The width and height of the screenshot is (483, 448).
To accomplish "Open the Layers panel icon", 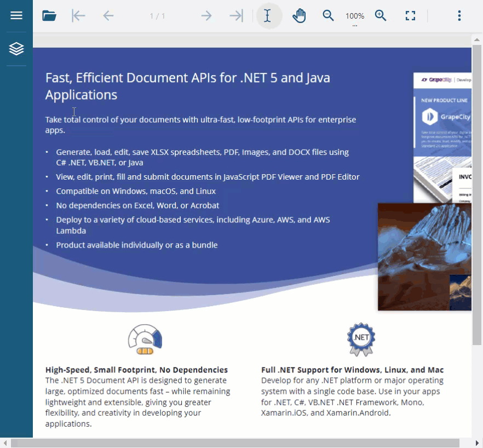I will pyautogui.click(x=16, y=49).
